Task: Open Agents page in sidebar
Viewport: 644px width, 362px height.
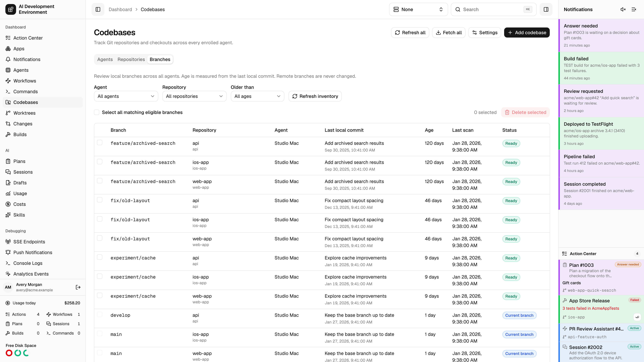Action: pos(43,70)
